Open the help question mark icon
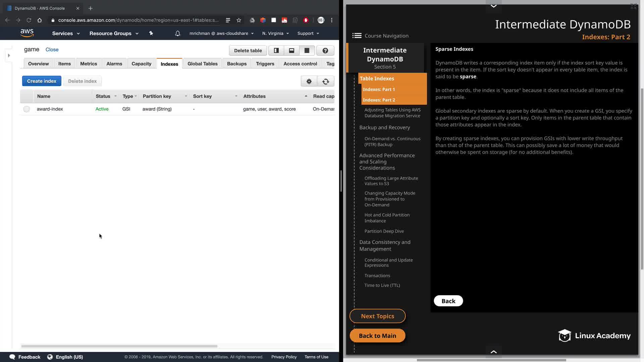This screenshot has height=362, width=644. tap(325, 51)
